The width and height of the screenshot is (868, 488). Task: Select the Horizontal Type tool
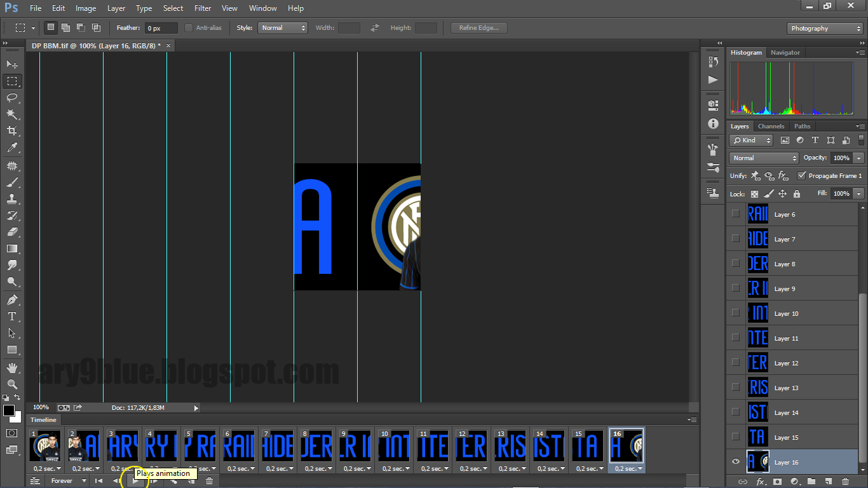tap(12, 316)
